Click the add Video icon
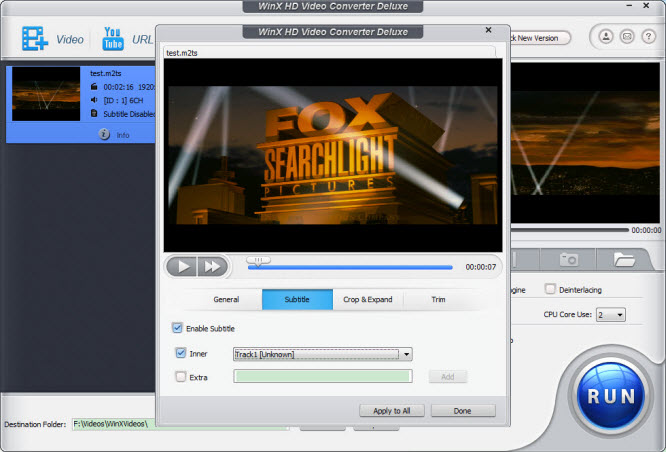666x452 pixels. pyautogui.click(x=35, y=39)
